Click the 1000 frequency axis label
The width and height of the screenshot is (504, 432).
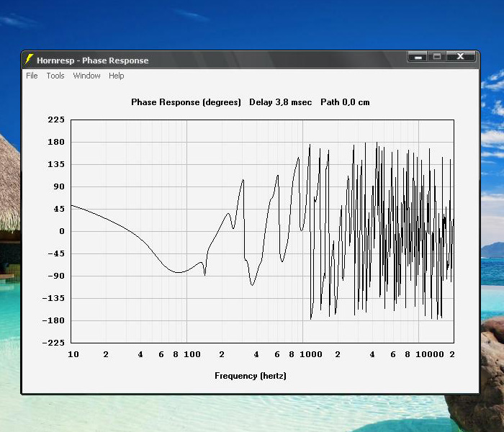311,354
